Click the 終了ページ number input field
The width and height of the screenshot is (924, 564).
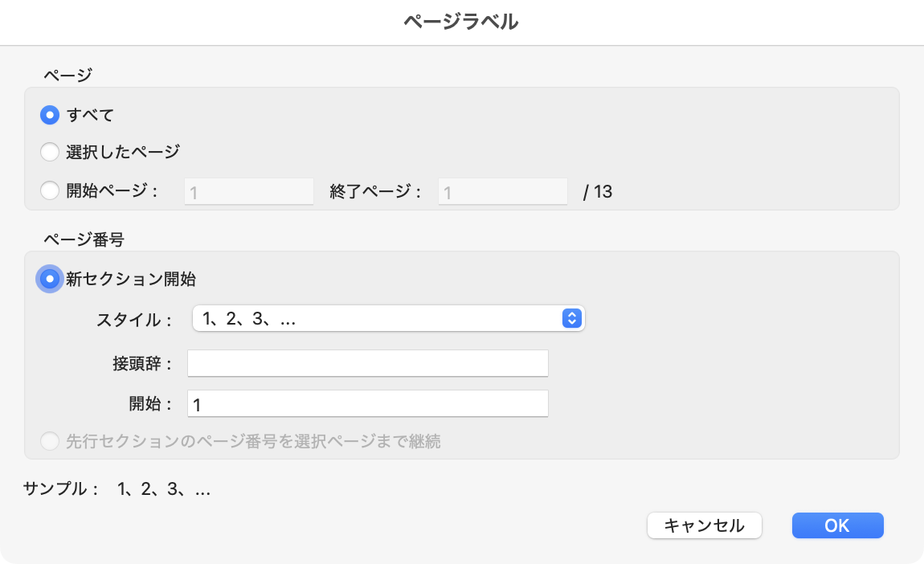coord(502,192)
